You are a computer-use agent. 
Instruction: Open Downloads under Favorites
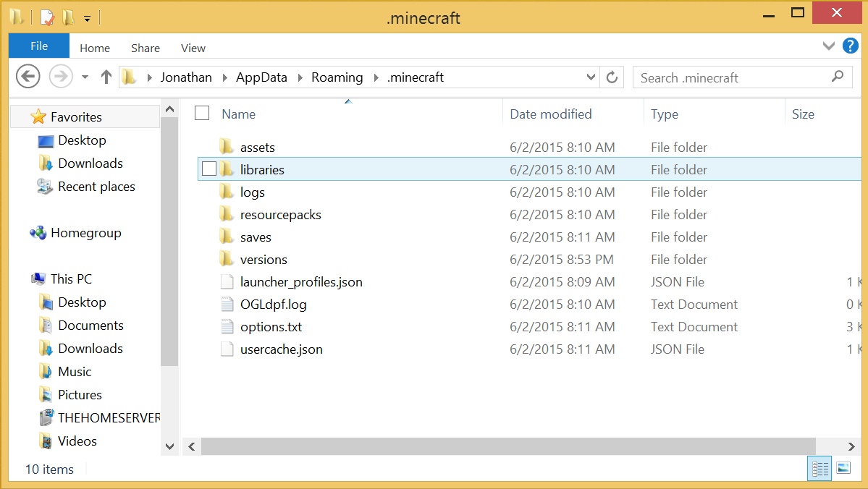[90, 163]
